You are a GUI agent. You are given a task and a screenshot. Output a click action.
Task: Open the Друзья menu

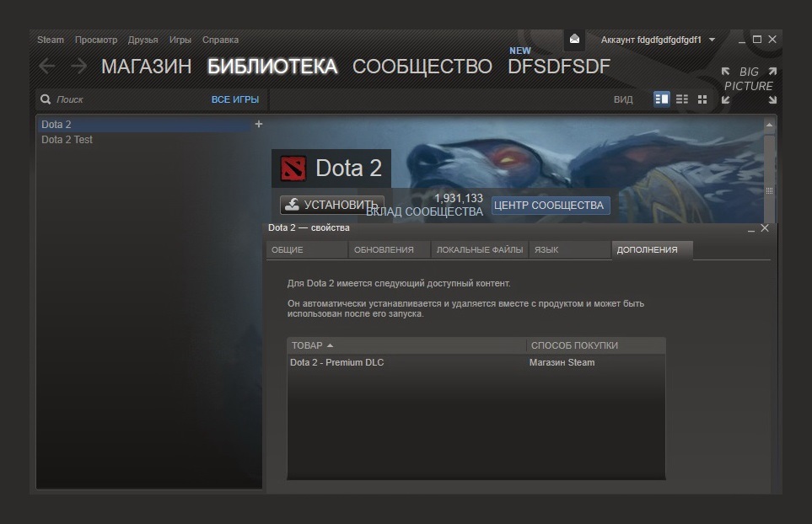[x=143, y=40]
